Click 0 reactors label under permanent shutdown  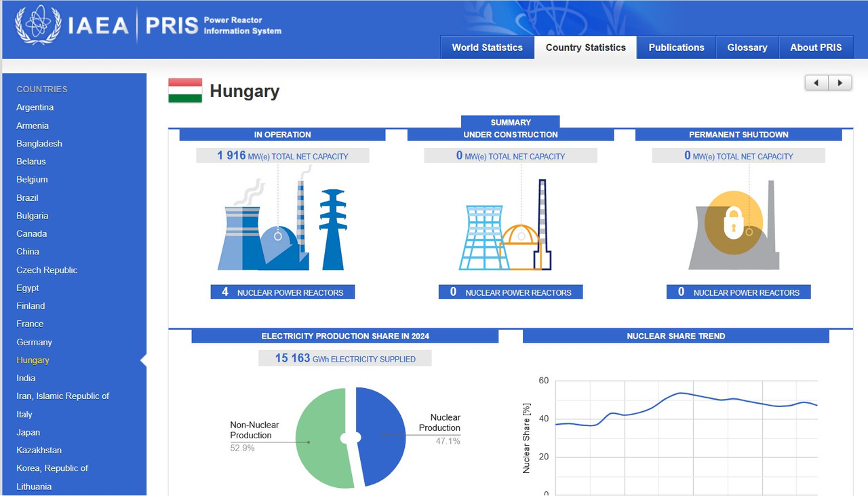pyautogui.click(x=738, y=292)
